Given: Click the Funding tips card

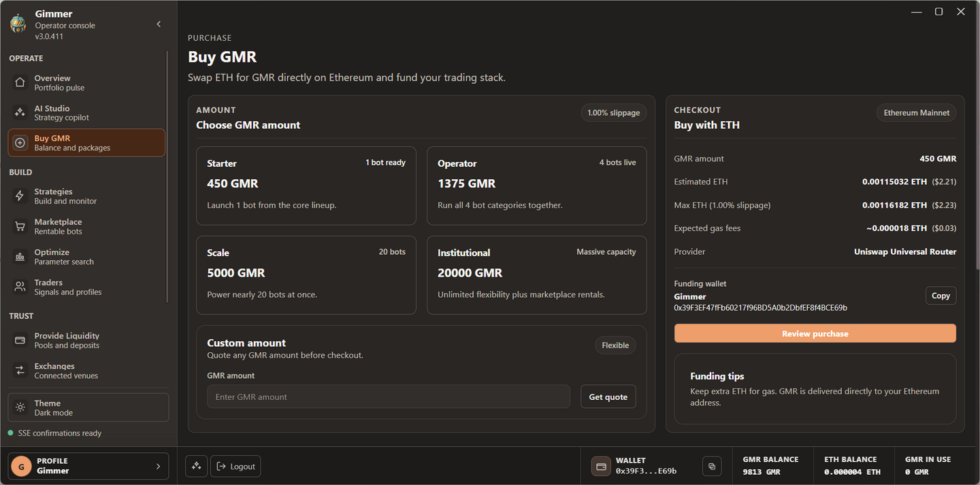Looking at the screenshot, I should 815,389.
